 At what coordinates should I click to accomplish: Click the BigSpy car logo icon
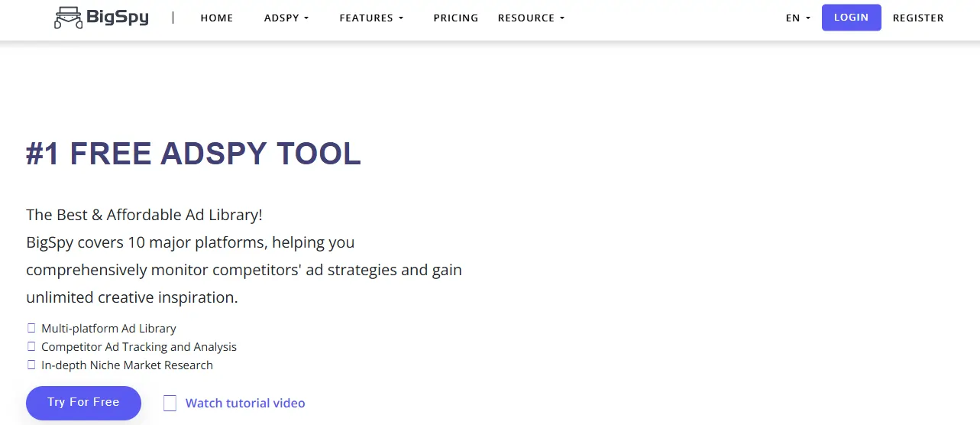pyautogui.click(x=68, y=18)
